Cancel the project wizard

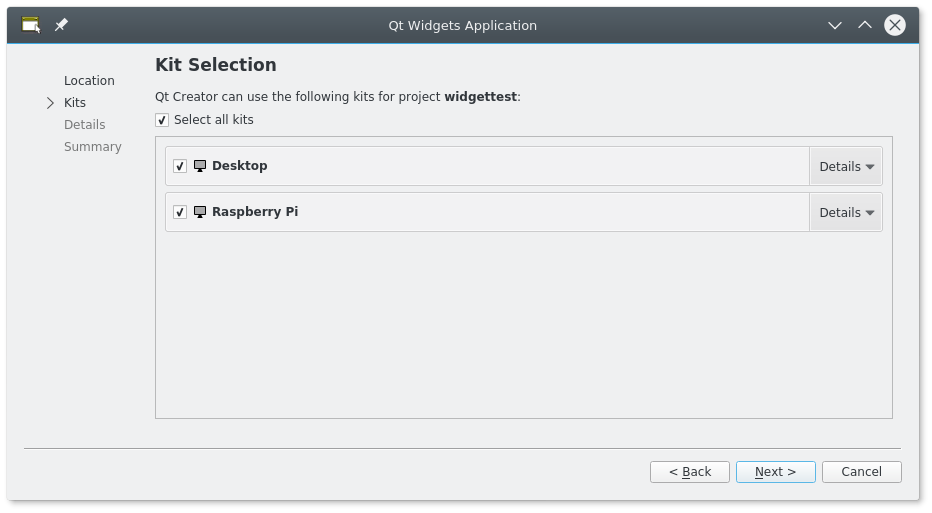[861, 472]
